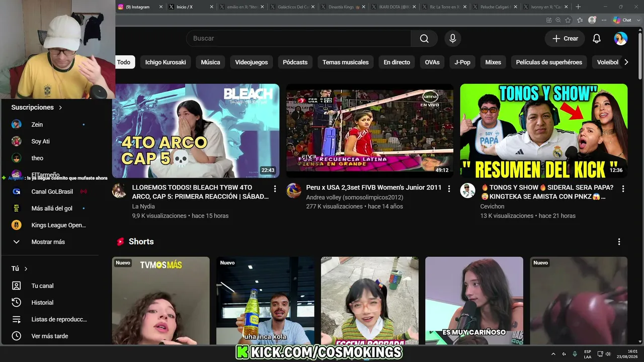Open options menu for the Bleach TYBW video
The height and width of the screenshot is (362, 644).
(275, 189)
